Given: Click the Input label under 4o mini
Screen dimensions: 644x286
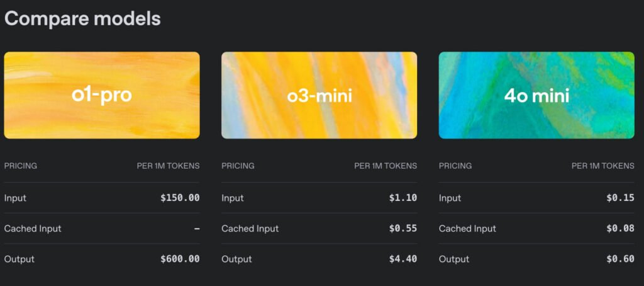Looking at the screenshot, I should point(450,198).
